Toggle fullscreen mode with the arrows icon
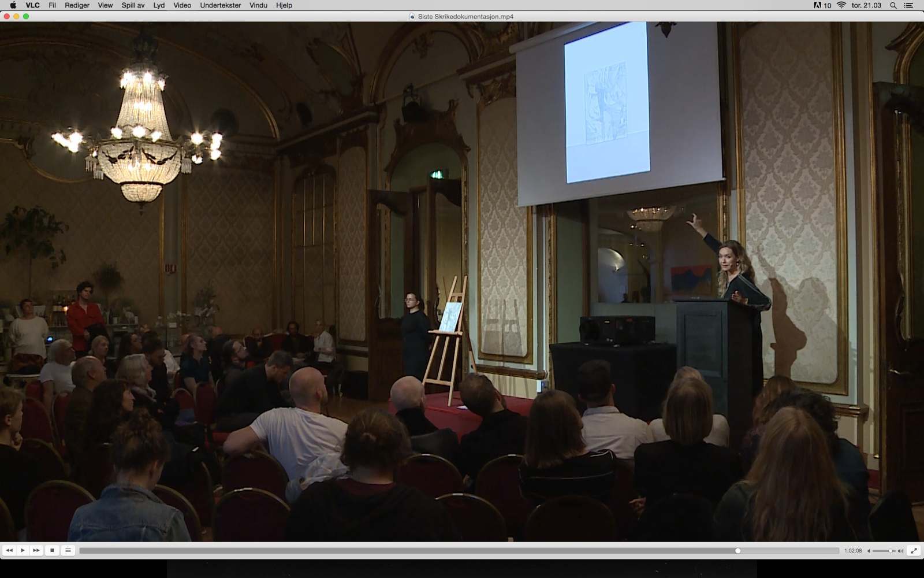Image resolution: width=924 pixels, height=578 pixels. click(x=914, y=551)
